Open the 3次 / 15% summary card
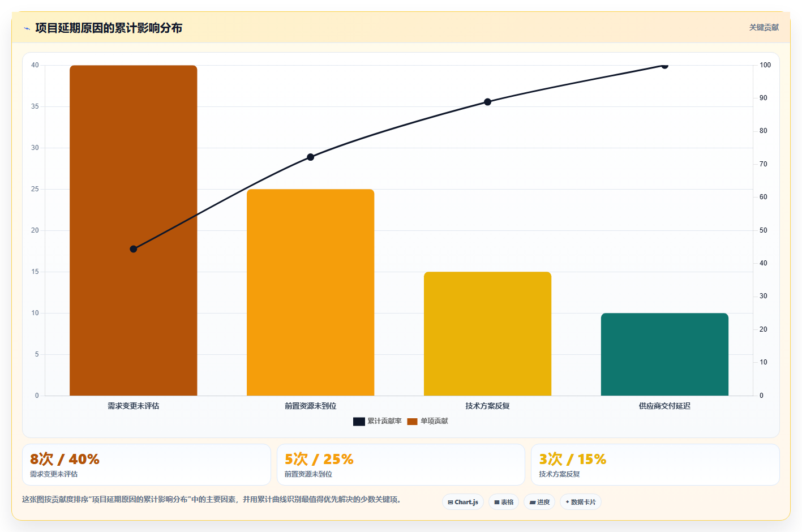The height and width of the screenshot is (532, 802). coord(655,465)
